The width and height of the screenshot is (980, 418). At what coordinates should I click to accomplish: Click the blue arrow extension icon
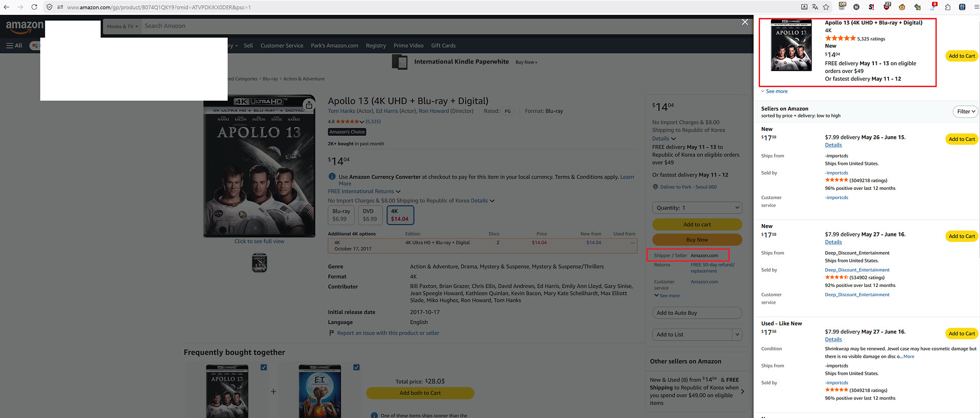pyautogui.click(x=917, y=7)
